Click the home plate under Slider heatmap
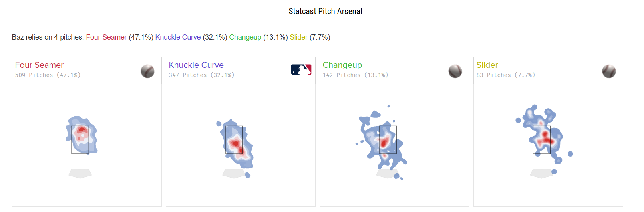This screenshot has height=212, width=644. [541, 173]
